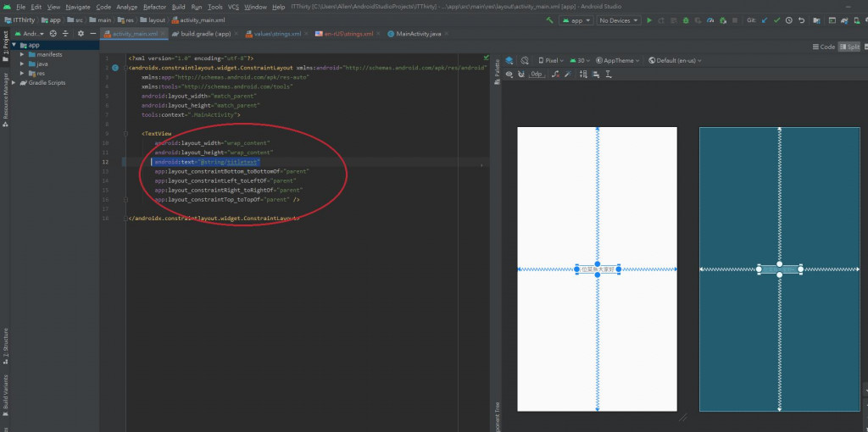The height and width of the screenshot is (432, 868).
Task: Toggle autoconnect magnet in design toolbar
Action: (521, 75)
